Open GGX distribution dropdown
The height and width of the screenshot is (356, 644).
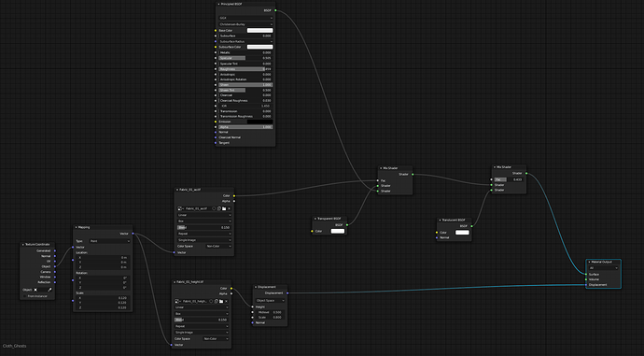[245, 18]
